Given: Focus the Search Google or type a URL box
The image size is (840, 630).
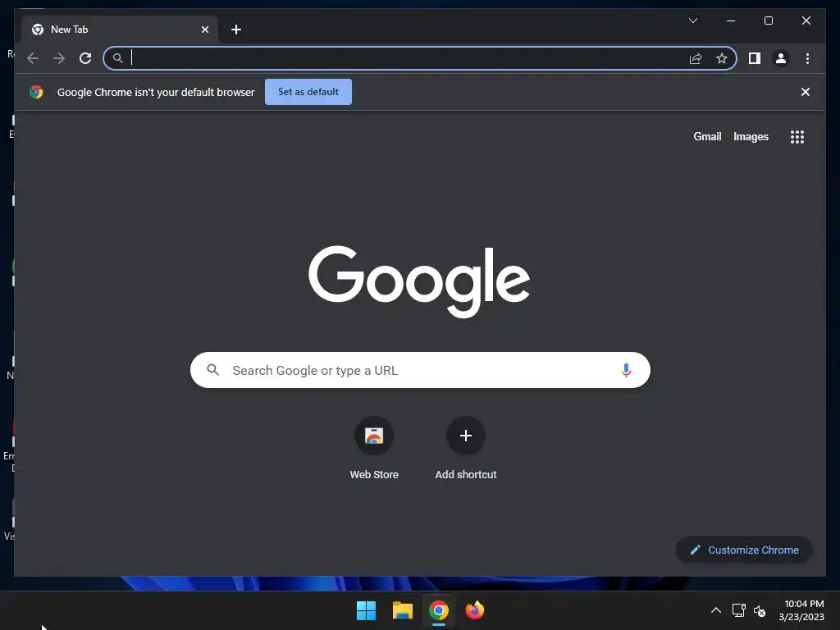Looking at the screenshot, I should (x=420, y=370).
